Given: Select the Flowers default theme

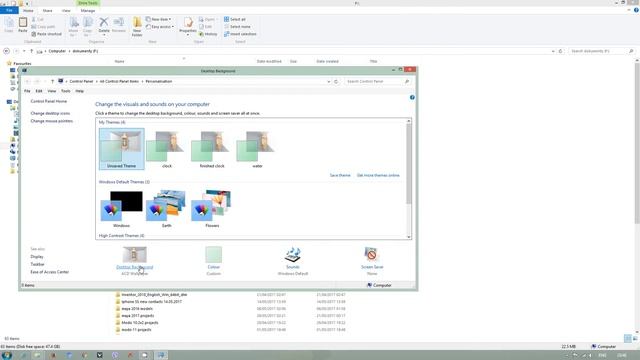Looking at the screenshot, I should pyautogui.click(x=212, y=209).
